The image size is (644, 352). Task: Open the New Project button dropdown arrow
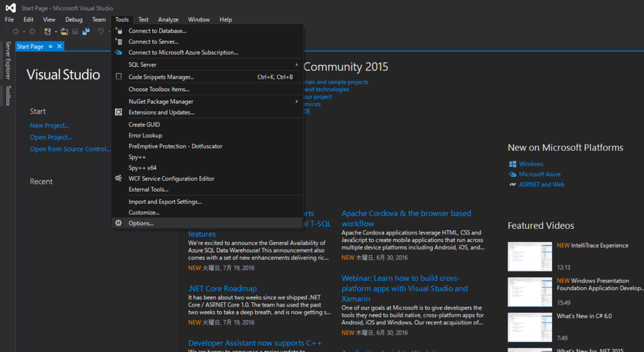pyautogui.click(x=56, y=31)
